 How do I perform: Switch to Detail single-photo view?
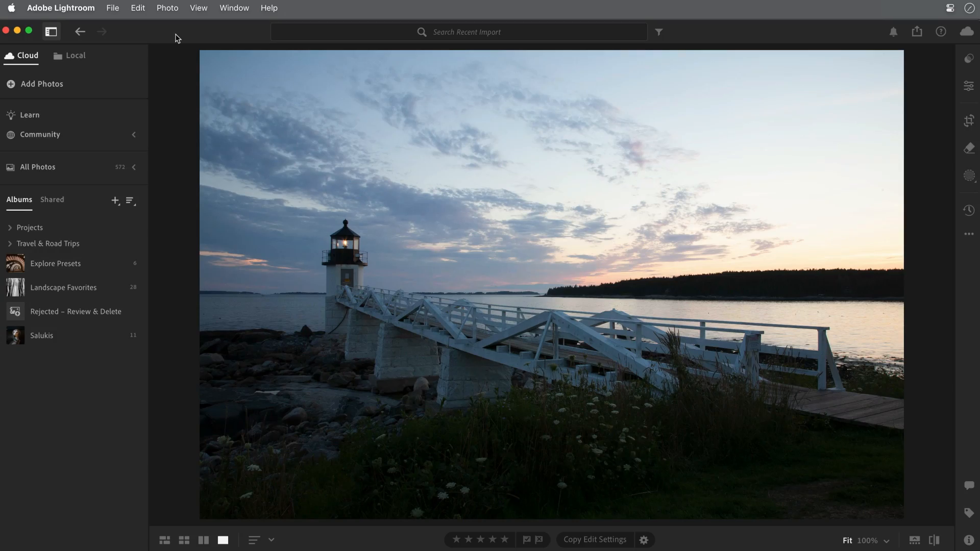[223, 540]
